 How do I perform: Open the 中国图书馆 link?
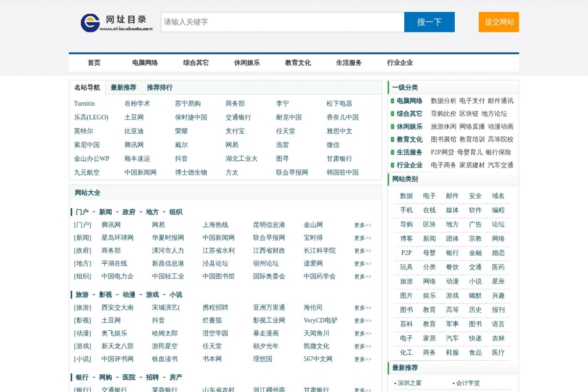click(219, 276)
